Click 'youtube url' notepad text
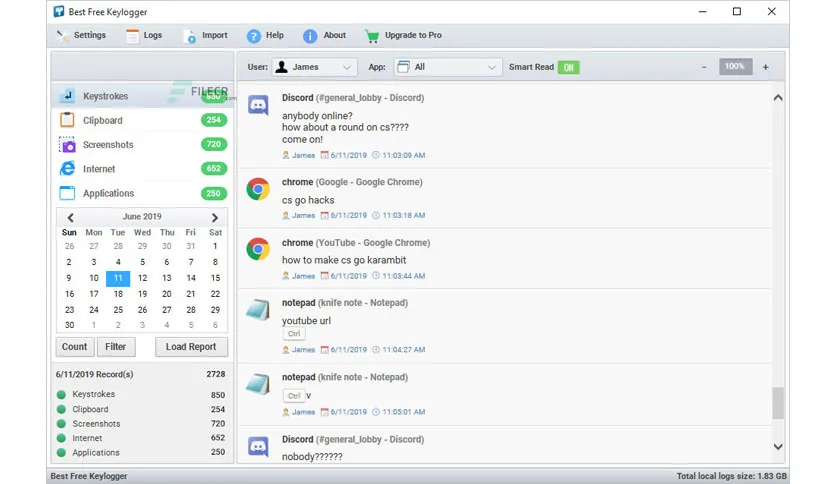Viewport: 836px width, 484px height. click(307, 321)
